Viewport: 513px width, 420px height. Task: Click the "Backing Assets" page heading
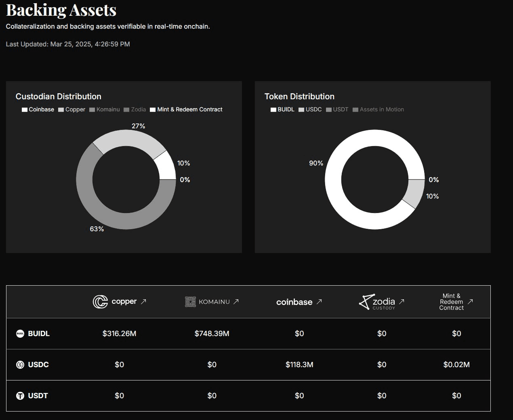pos(61,10)
